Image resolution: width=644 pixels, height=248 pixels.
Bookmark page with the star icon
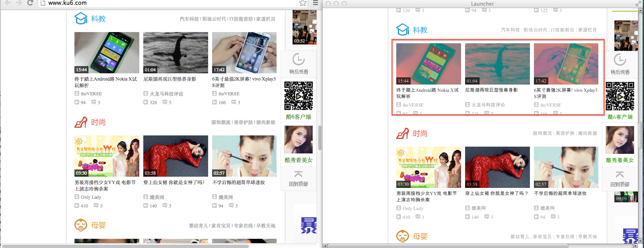(x=303, y=3)
